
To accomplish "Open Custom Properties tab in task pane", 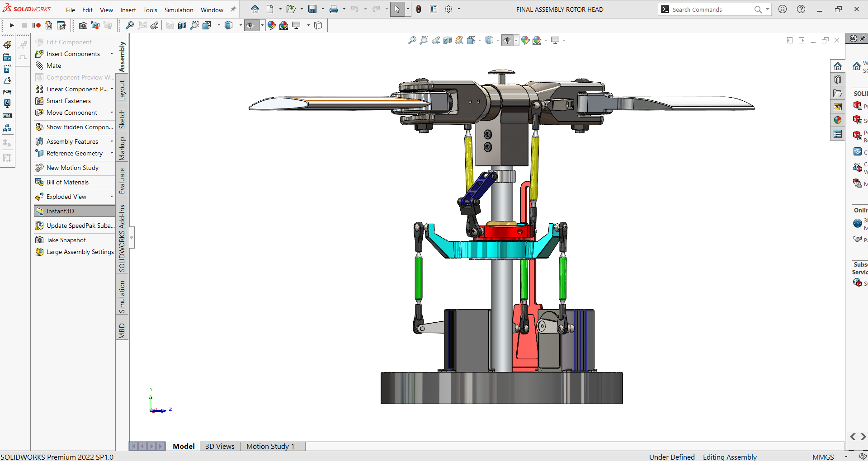I will 838,134.
